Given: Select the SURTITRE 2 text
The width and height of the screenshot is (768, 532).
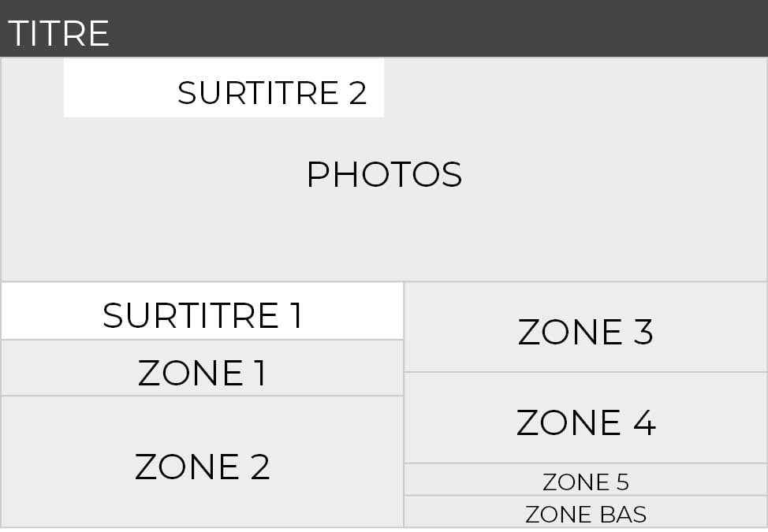Looking at the screenshot, I should (x=272, y=93).
